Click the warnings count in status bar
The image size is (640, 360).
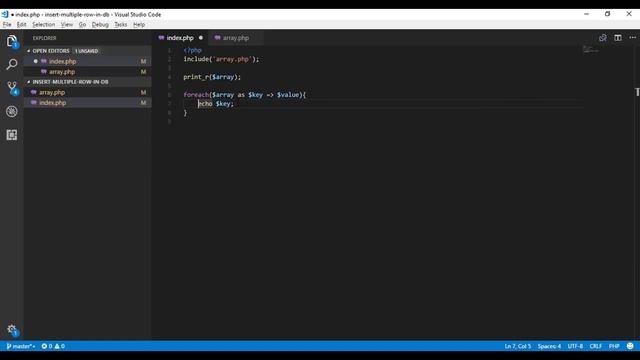coord(60,346)
